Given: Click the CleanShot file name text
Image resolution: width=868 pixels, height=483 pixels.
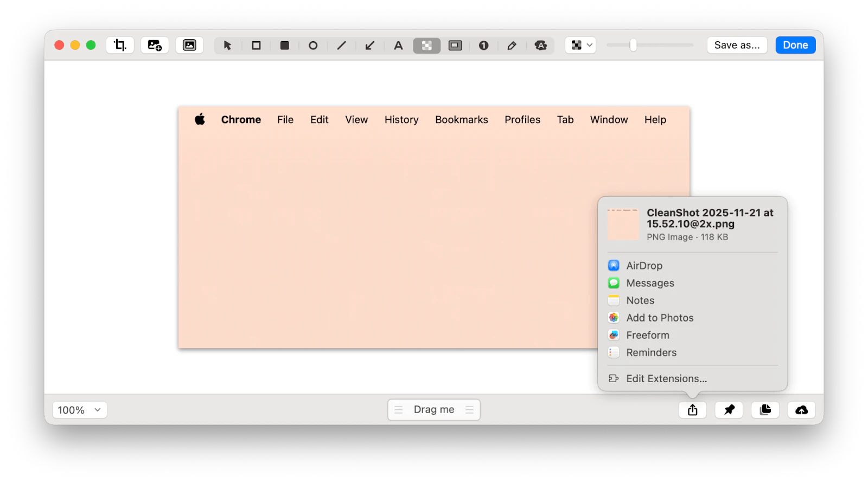Looking at the screenshot, I should (x=710, y=218).
